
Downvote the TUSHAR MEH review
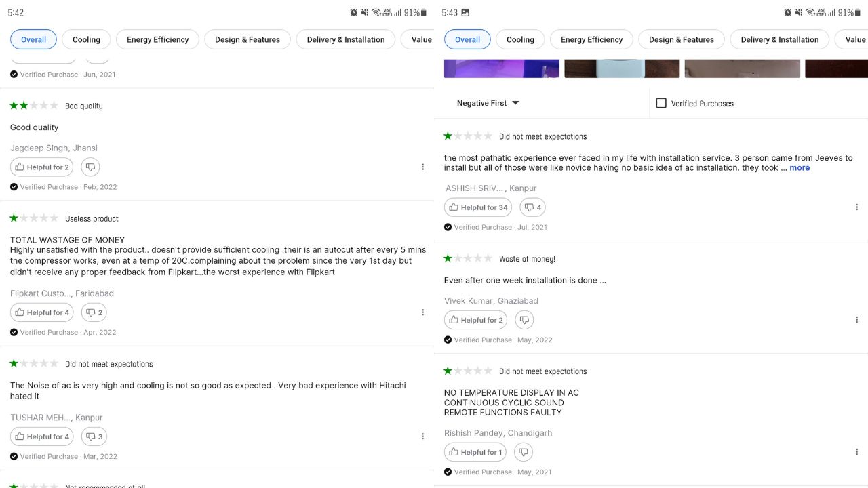click(94, 436)
